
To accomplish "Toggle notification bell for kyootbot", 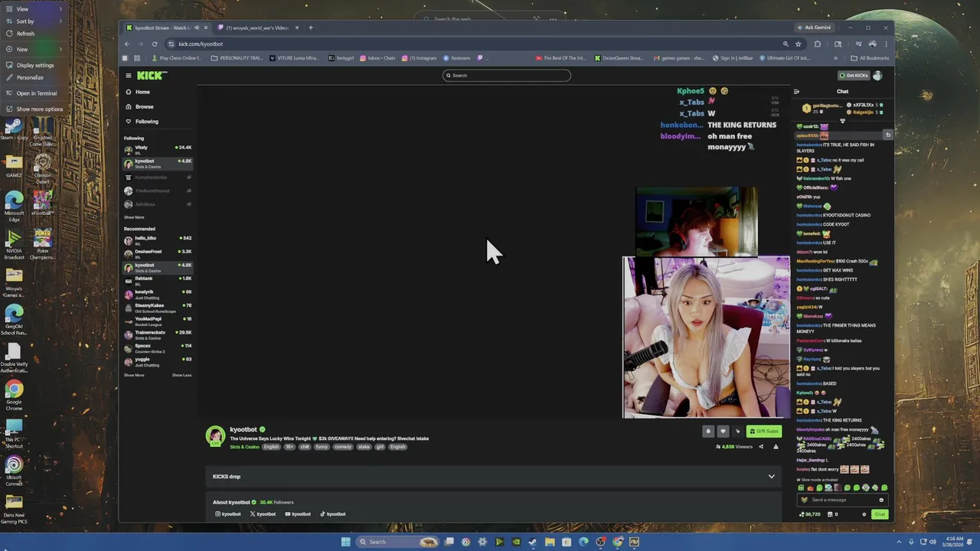I will (708, 431).
